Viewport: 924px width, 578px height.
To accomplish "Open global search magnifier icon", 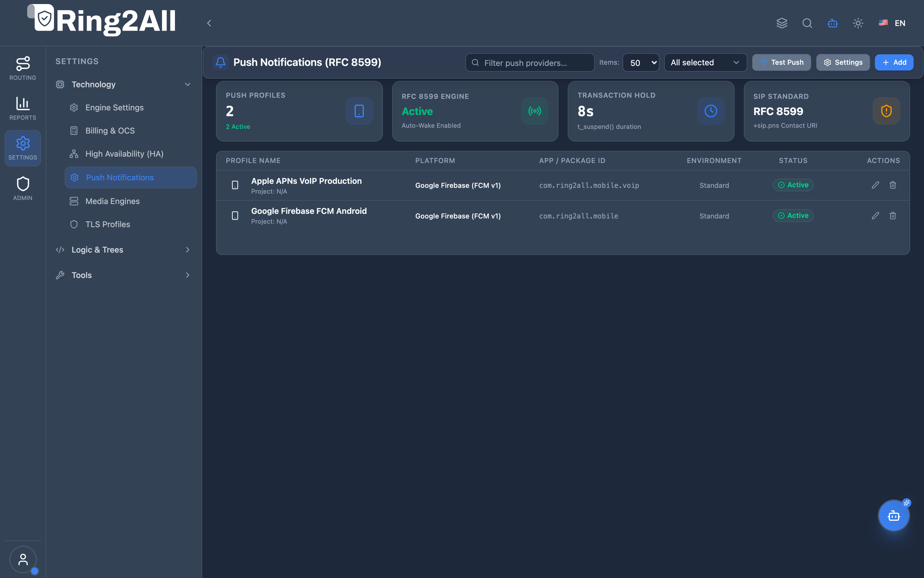I will coord(807,23).
